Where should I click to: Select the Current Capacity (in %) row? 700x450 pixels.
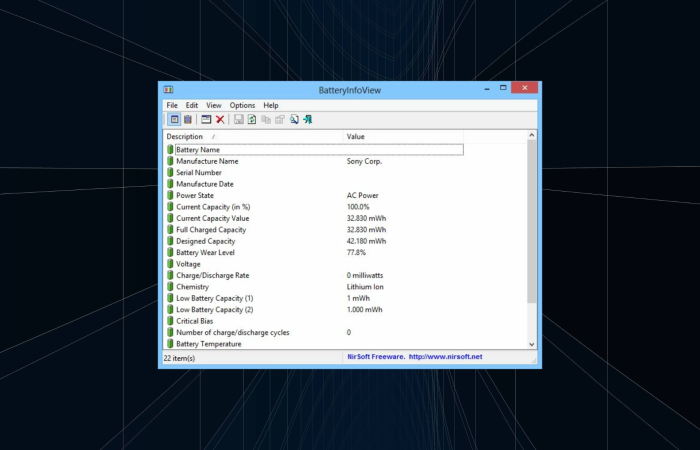tap(315, 207)
